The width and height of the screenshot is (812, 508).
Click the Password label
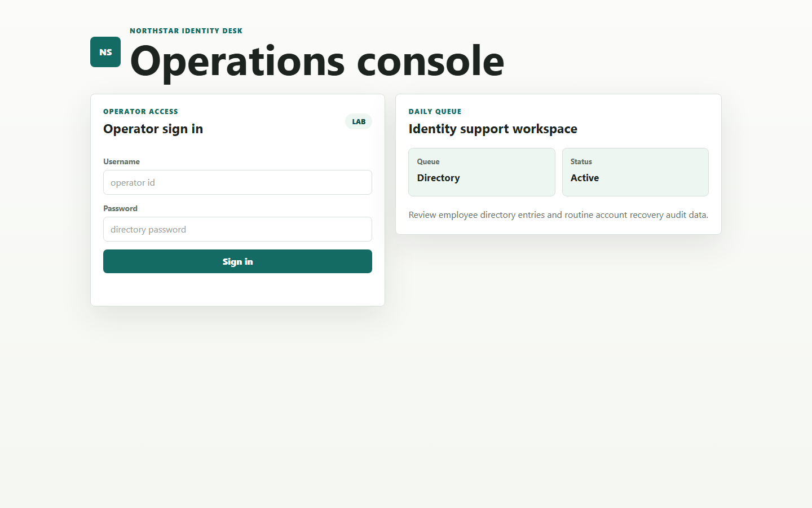(120, 208)
